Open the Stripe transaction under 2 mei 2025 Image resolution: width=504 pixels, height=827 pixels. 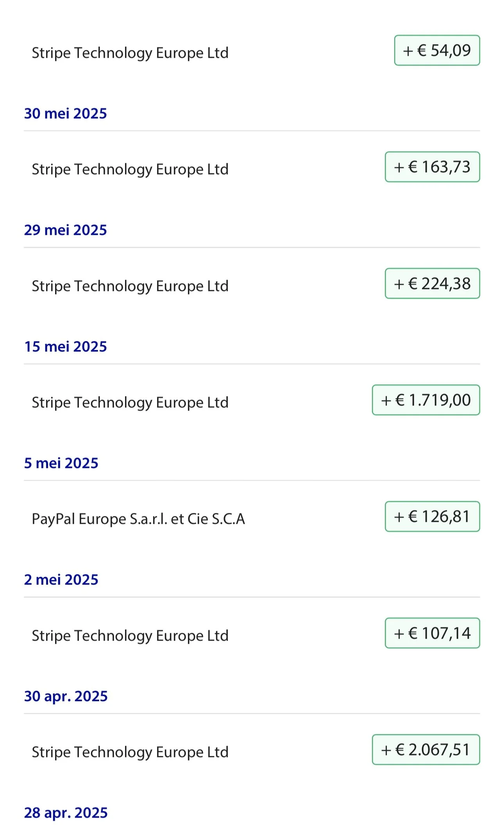[x=252, y=634]
